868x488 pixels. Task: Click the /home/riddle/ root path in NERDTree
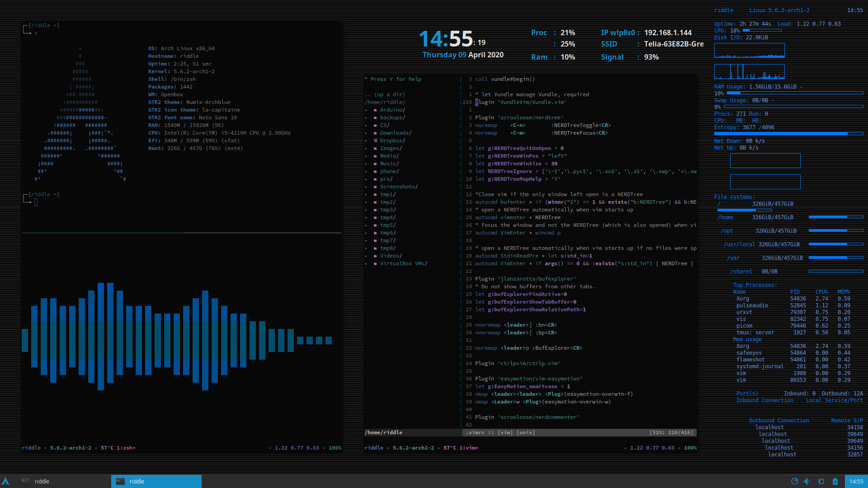click(x=385, y=102)
